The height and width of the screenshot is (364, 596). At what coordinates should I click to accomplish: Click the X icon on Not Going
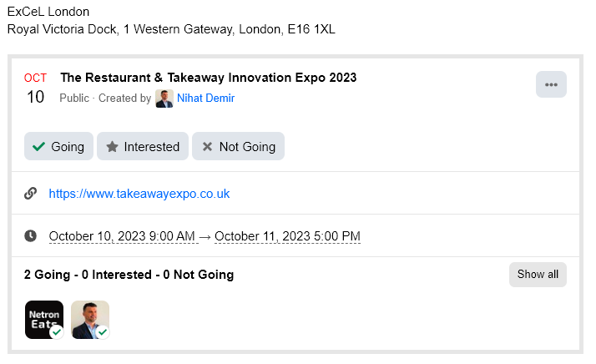[207, 147]
